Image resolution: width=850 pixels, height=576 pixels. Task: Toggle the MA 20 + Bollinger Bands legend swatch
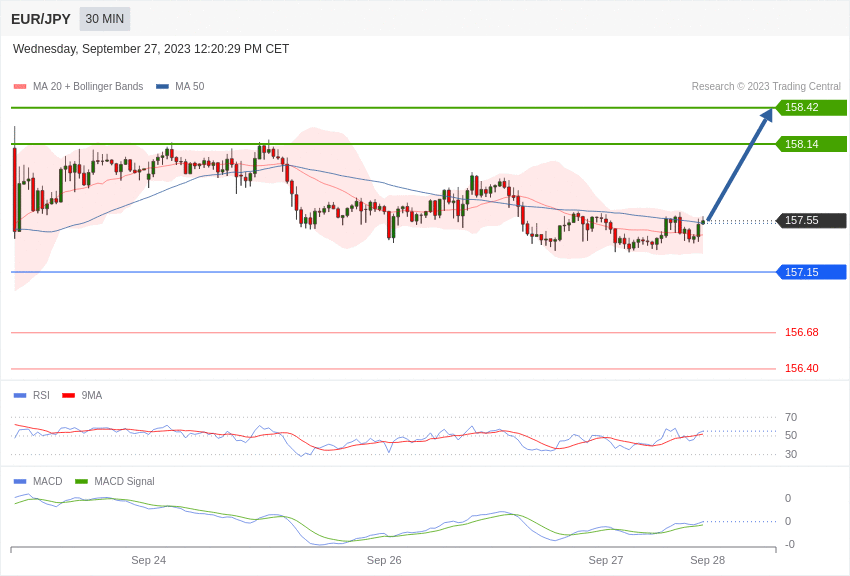point(20,87)
